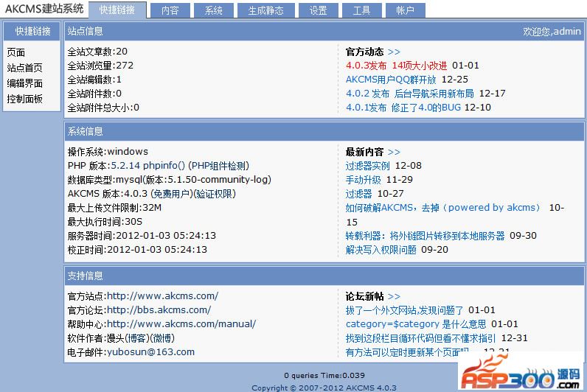Click 全站附件数:0 text
The height and width of the screenshot is (392, 587).
tap(94, 93)
